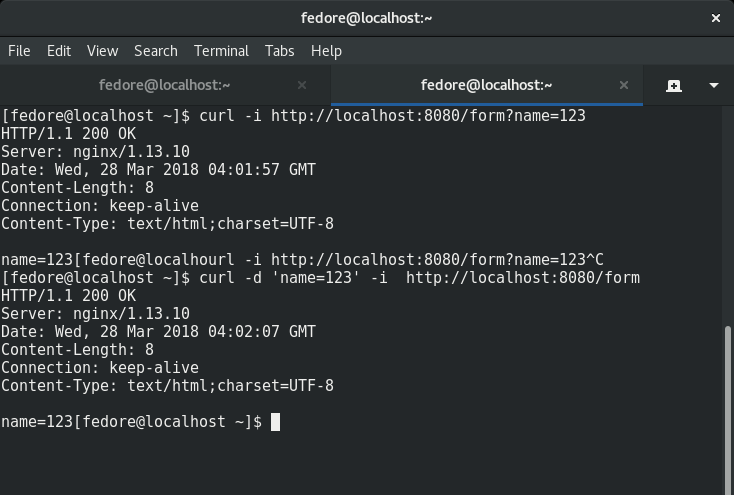Open the View menu
Image resolution: width=734 pixels, height=495 pixels.
[103, 51]
